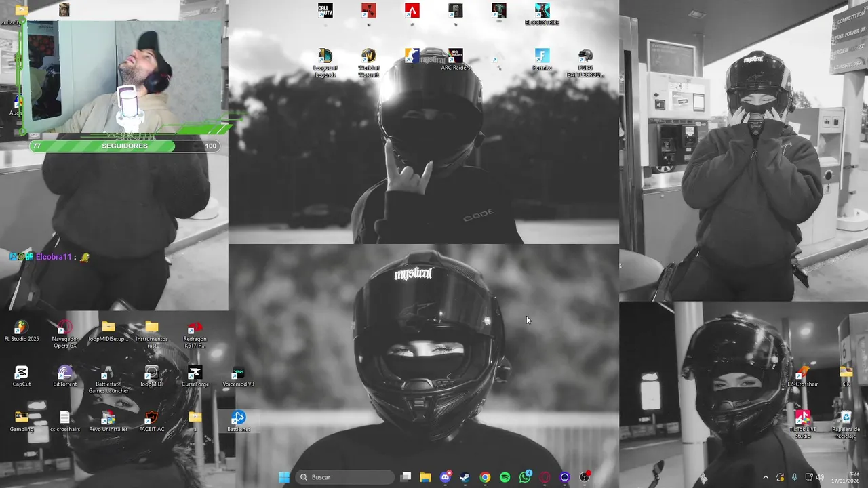
Task: Open the folder labeled a beside FACEIT AC
Action: [x=195, y=420]
